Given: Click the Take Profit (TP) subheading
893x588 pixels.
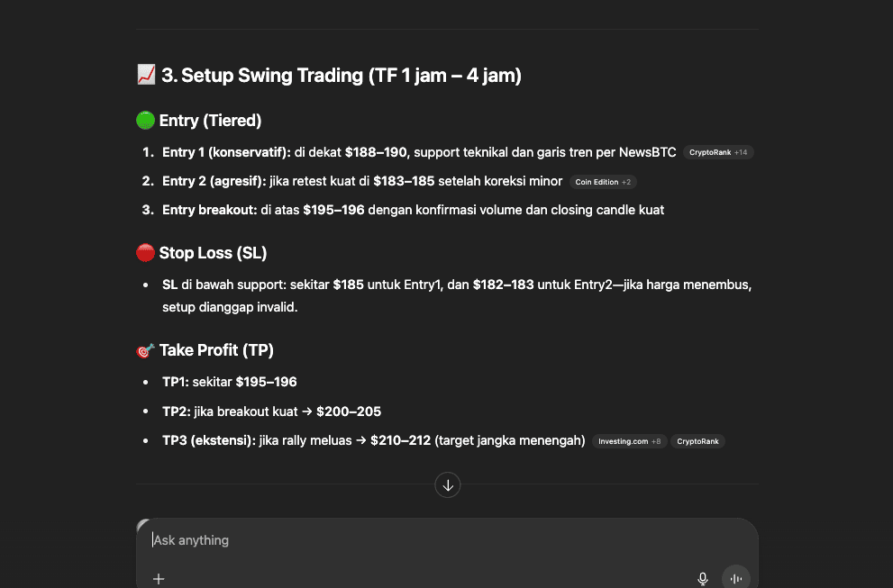Looking at the screenshot, I should [216, 350].
